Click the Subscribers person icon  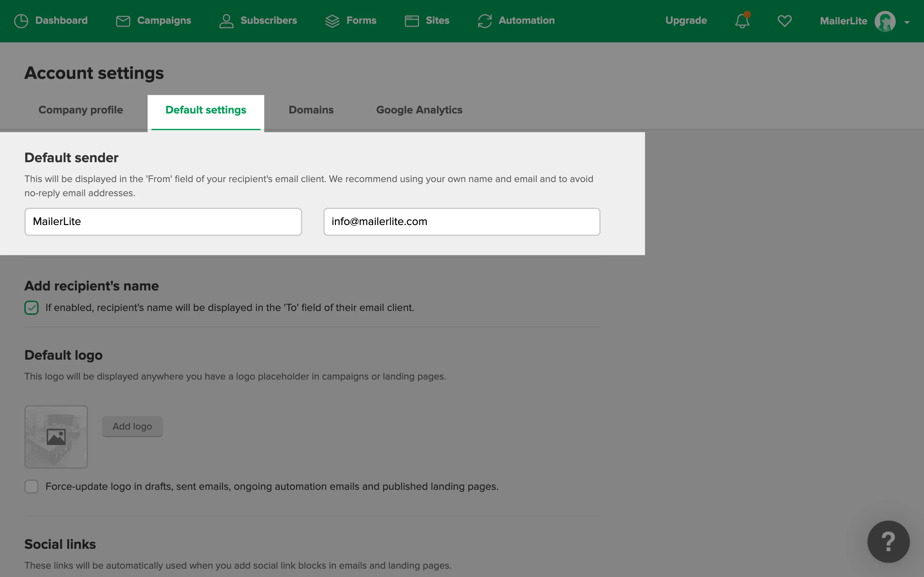pyautogui.click(x=226, y=21)
